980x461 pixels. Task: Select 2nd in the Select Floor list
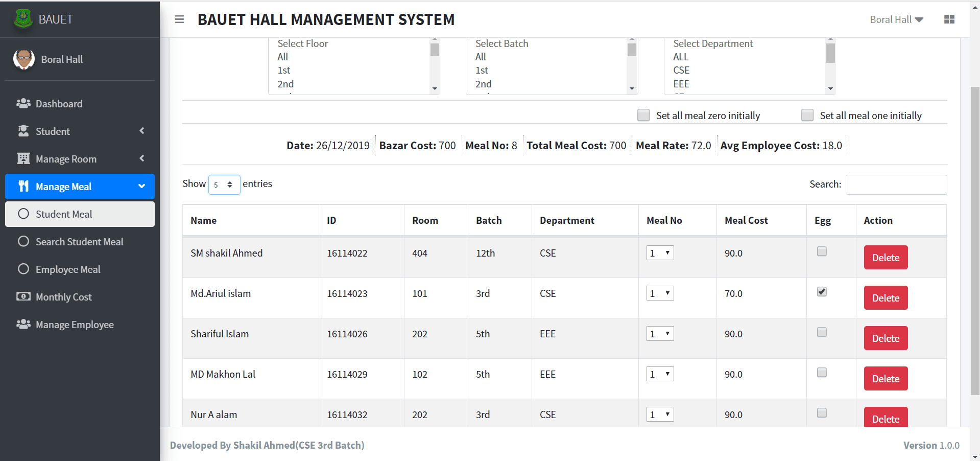(285, 84)
